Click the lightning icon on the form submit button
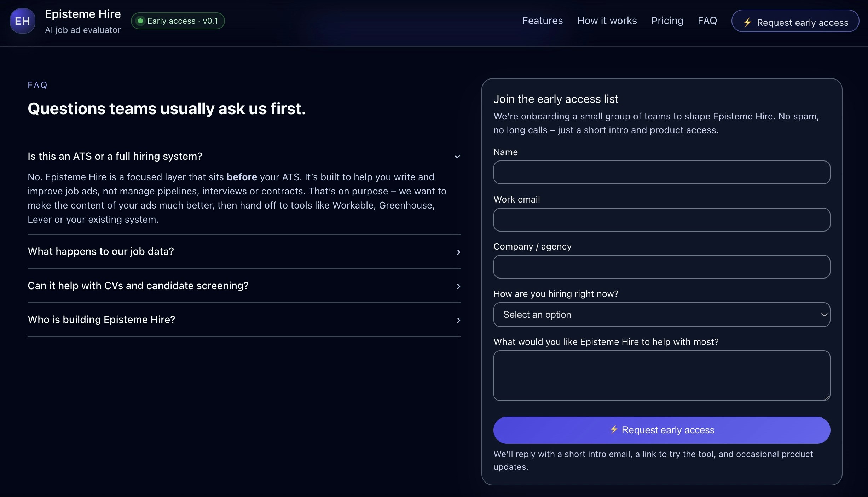The width and height of the screenshot is (868, 497). 614,430
